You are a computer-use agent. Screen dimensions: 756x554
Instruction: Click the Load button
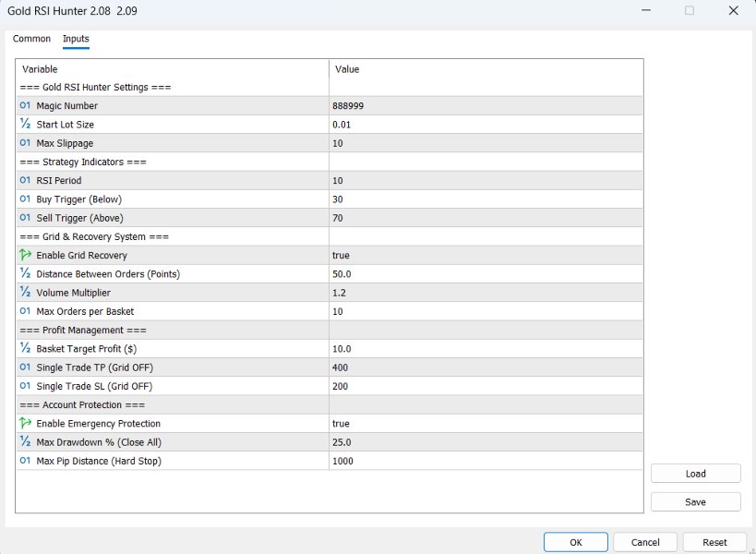[x=695, y=473]
